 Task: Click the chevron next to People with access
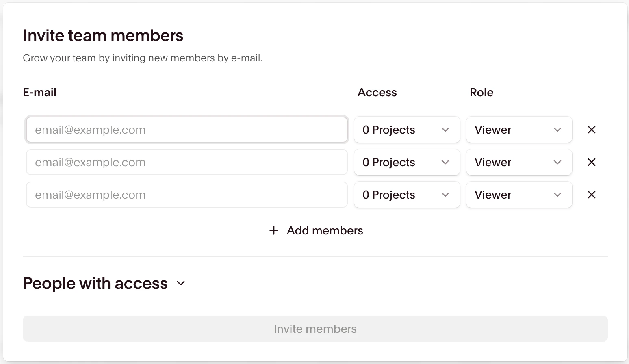click(x=181, y=283)
